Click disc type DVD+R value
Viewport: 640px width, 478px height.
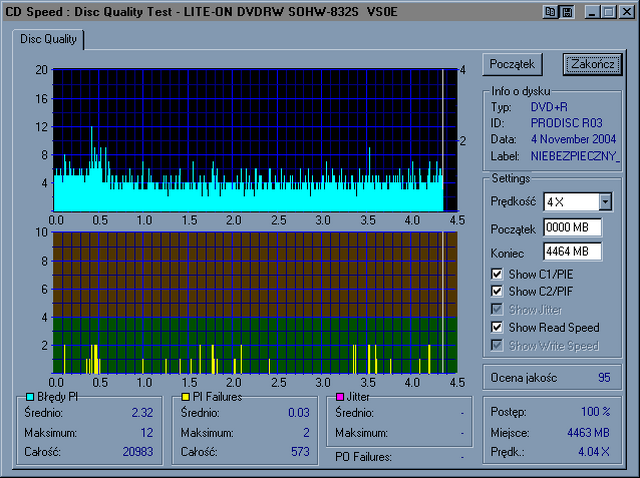549,107
